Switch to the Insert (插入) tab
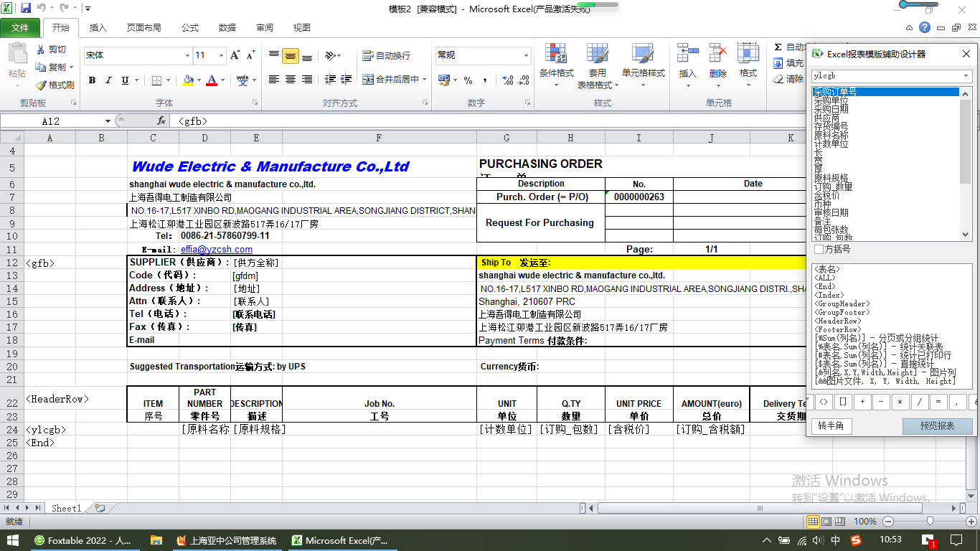Screen dimensions: 980x551 point(98,28)
